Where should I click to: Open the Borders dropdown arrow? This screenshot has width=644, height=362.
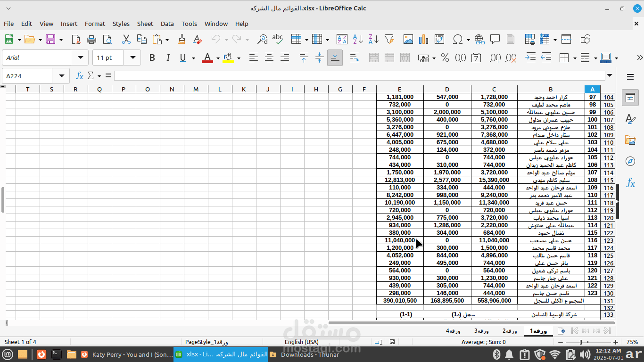point(575,58)
